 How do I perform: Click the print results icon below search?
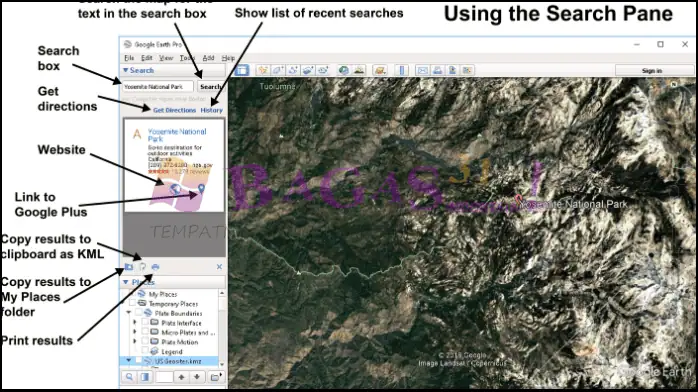click(155, 267)
